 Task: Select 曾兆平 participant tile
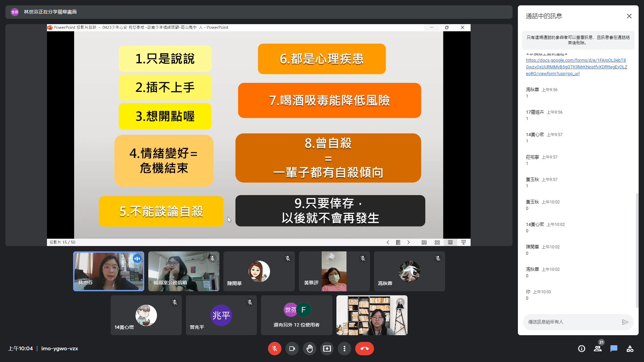click(221, 315)
